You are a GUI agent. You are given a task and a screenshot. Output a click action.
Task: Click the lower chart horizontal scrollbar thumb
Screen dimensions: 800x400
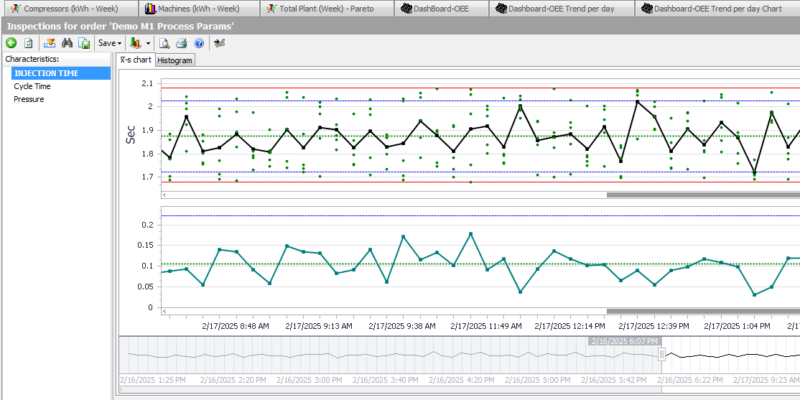point(703,311)
